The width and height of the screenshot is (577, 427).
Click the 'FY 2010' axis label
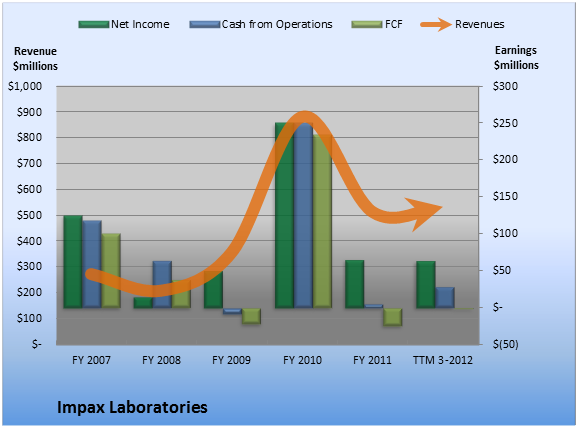pos(302,360)
